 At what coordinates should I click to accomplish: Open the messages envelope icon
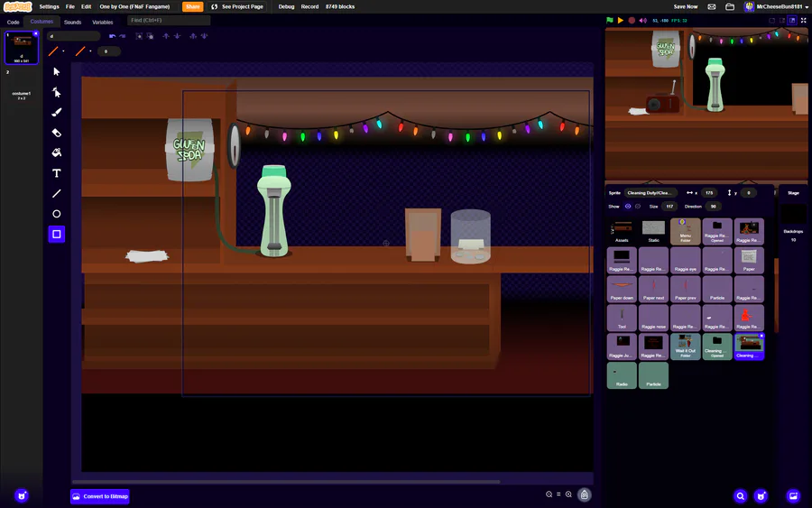[712, 6]
